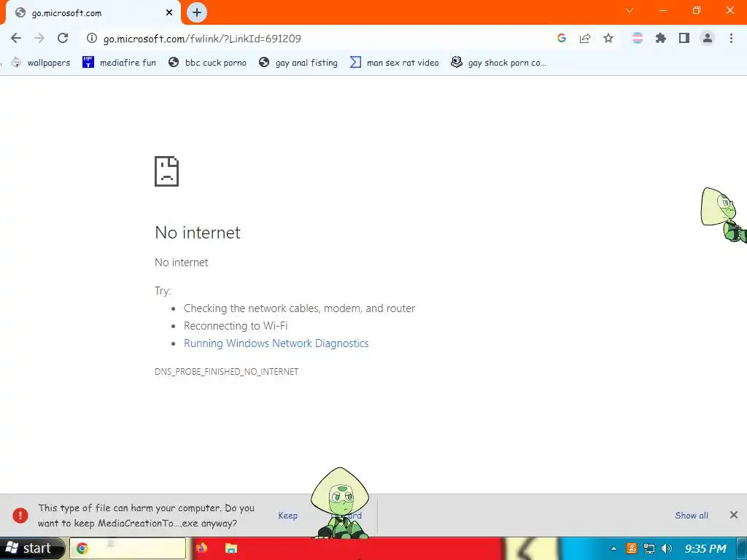Select the go.microsoft.com tab
Image resolution: width=747 pixels, height=560 pixels.
tap(93, 13)
